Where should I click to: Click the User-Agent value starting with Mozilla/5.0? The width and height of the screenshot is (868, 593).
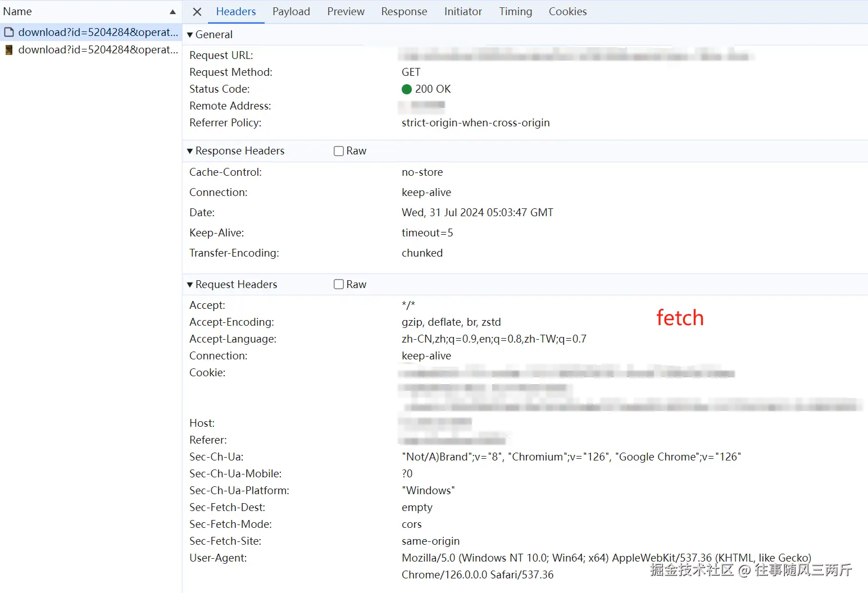point(606,566)
